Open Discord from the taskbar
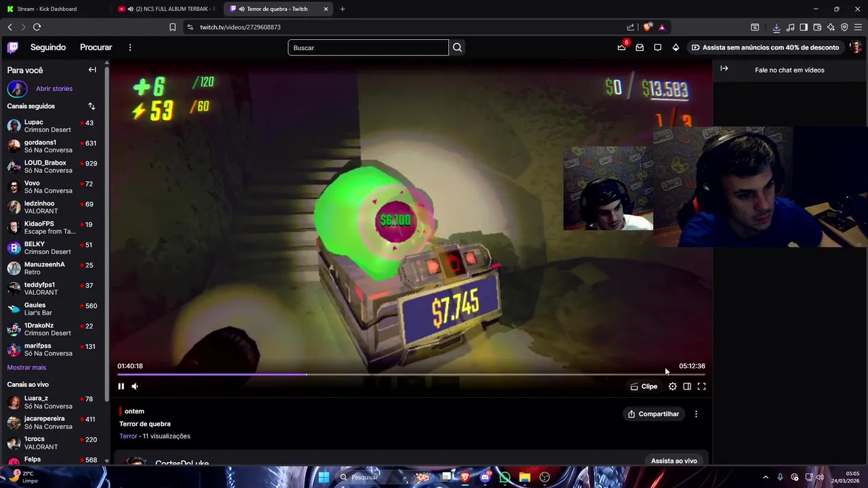868x488 pixels. pos(485,477)
